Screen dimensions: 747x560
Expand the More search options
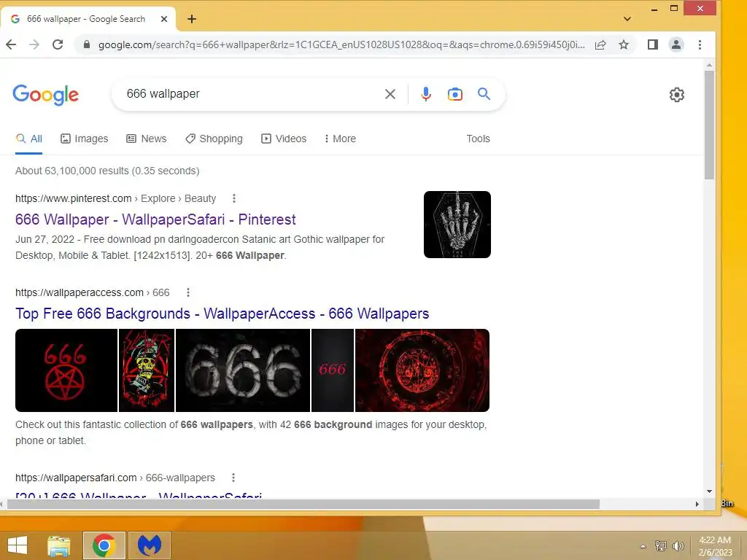point(340,139)
